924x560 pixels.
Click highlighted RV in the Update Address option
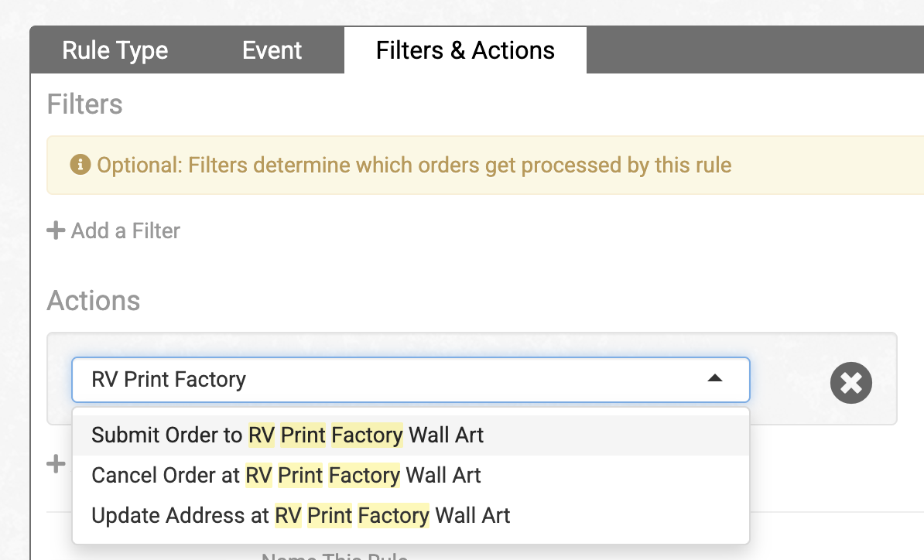(288, 515)
